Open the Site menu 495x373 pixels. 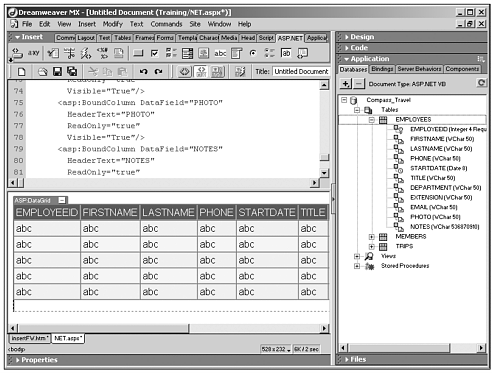pos(195,24)
